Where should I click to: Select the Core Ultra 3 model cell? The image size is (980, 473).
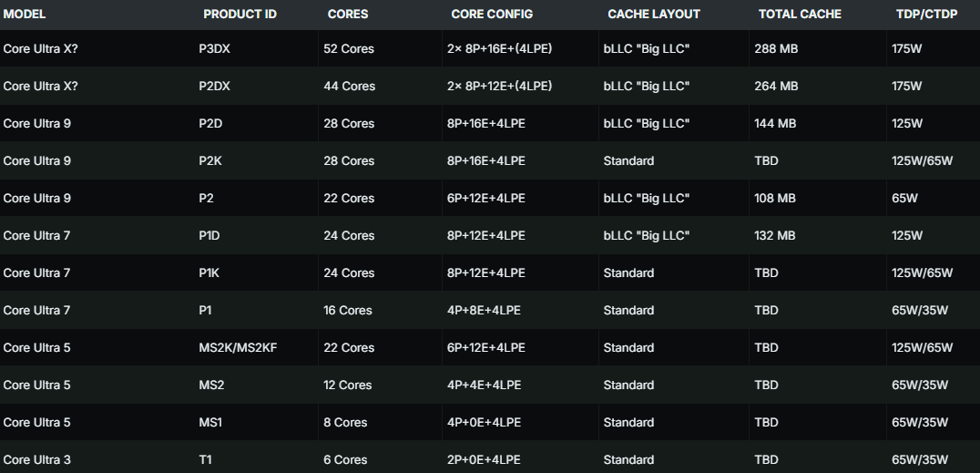[x=37, y=459]
